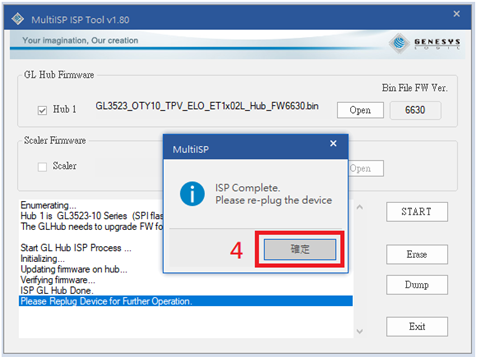Select the 'Please Replug Device' log line

tap(186, 301)
